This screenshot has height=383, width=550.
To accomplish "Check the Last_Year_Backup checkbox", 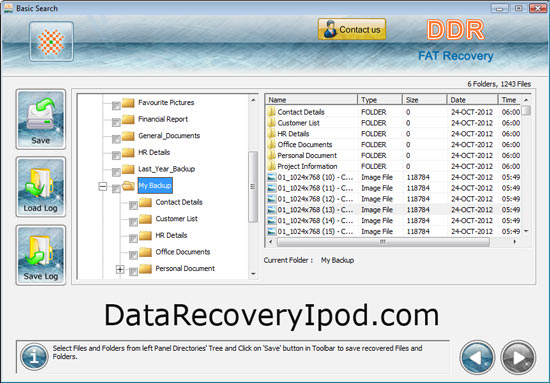I will 116,172.
